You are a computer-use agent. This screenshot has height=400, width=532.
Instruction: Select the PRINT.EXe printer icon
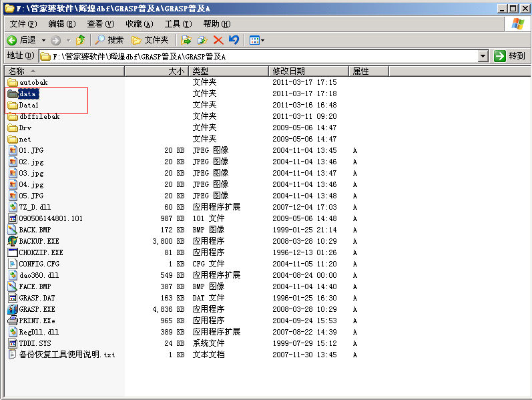(13, 321)
